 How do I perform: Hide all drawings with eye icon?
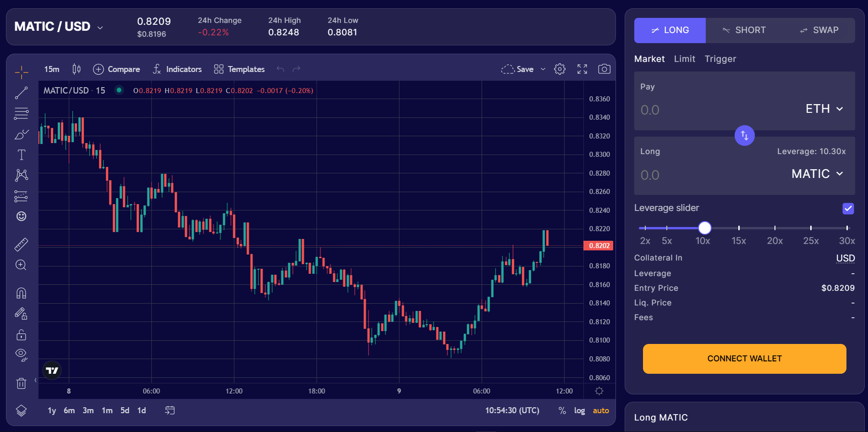21,355
